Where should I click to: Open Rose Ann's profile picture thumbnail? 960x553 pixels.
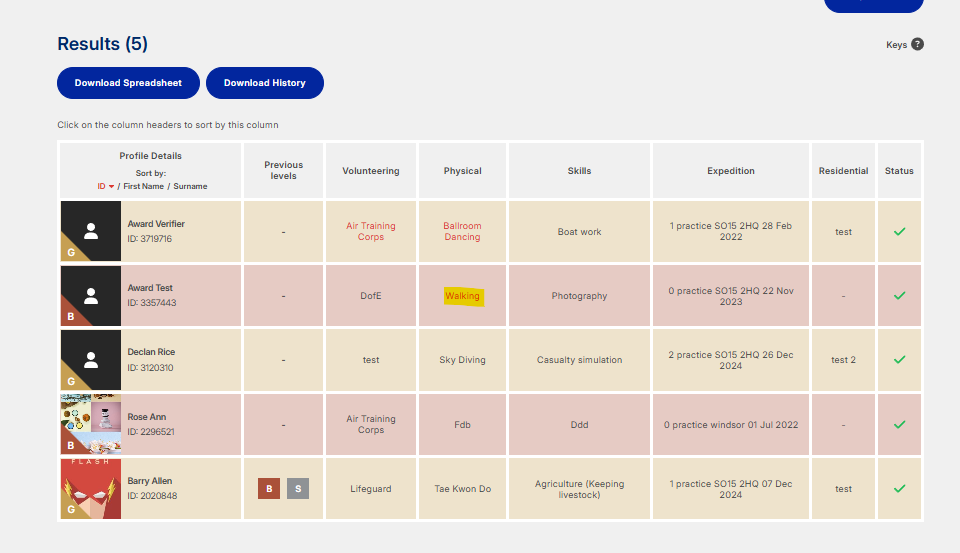coord(91,424)
